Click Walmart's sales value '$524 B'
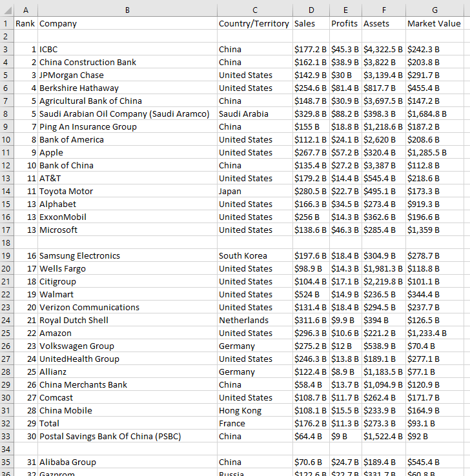 click(311, 295)
